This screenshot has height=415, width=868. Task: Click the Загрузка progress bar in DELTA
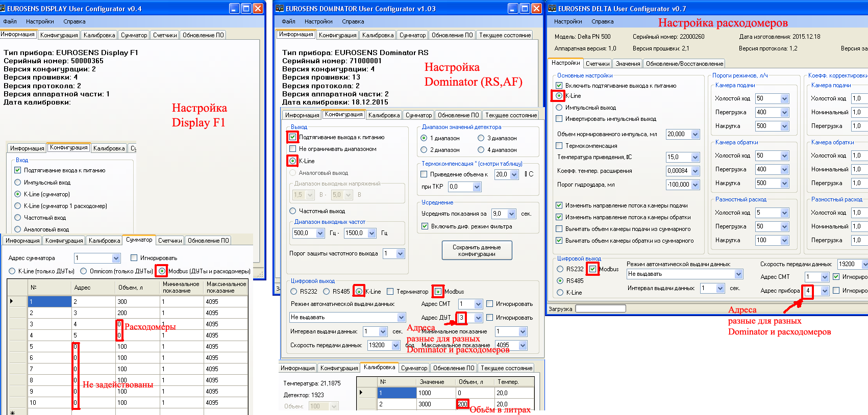point(600,308)
